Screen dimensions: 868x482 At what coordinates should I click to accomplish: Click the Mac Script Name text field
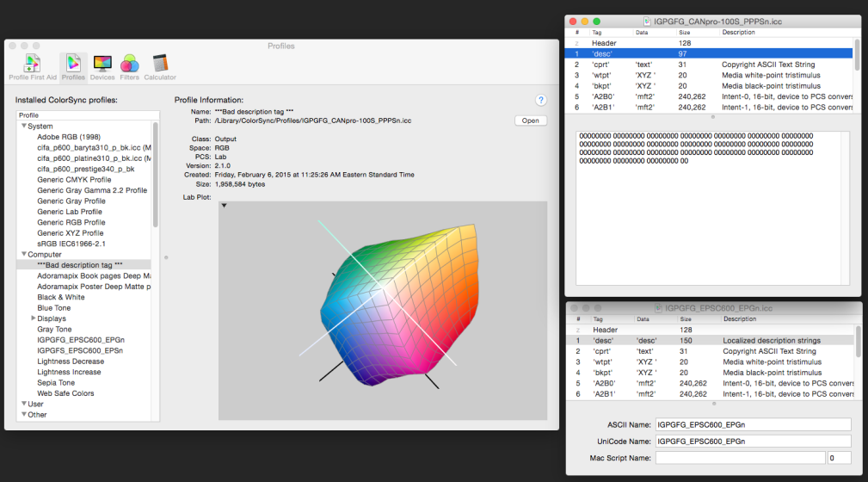(740, 458)
